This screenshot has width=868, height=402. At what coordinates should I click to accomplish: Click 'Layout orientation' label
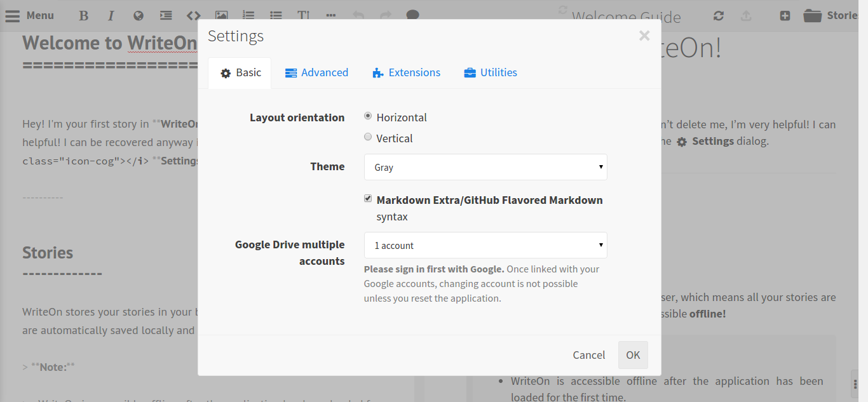point(297,117)
